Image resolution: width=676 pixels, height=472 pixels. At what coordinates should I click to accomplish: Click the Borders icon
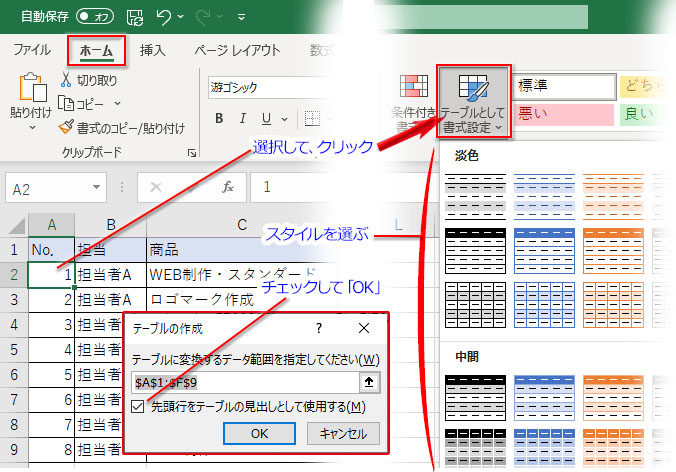click(x=312, y=118)
